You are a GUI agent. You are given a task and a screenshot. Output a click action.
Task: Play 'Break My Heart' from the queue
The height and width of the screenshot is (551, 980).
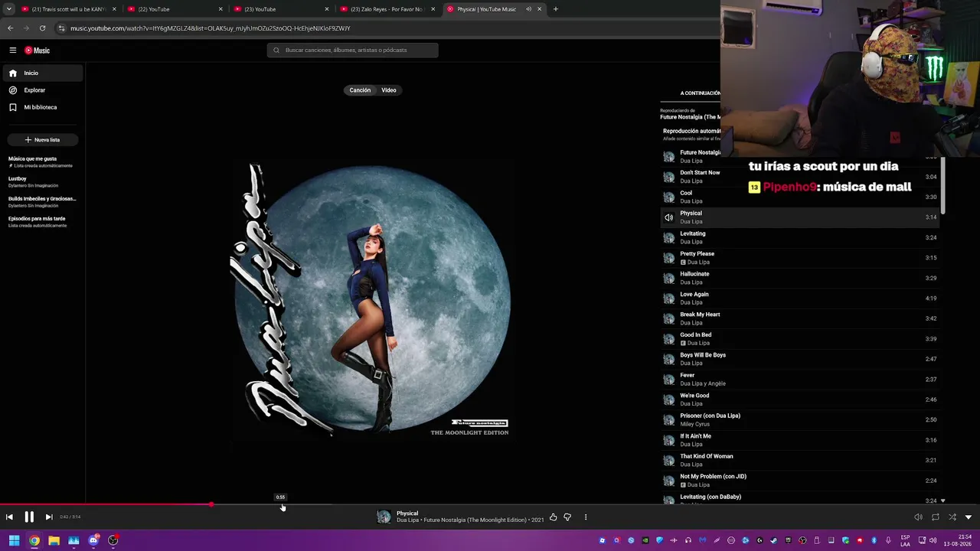tap(800, 318)
